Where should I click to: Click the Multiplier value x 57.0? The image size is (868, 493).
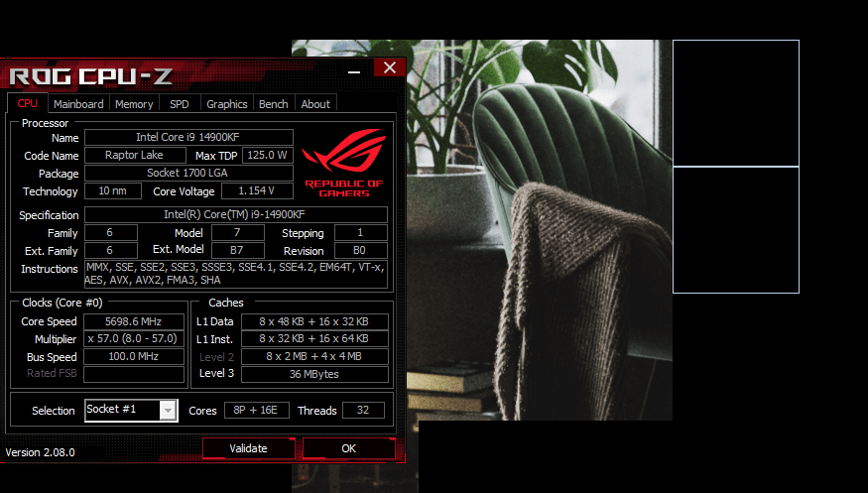click(x=133, y=338)
